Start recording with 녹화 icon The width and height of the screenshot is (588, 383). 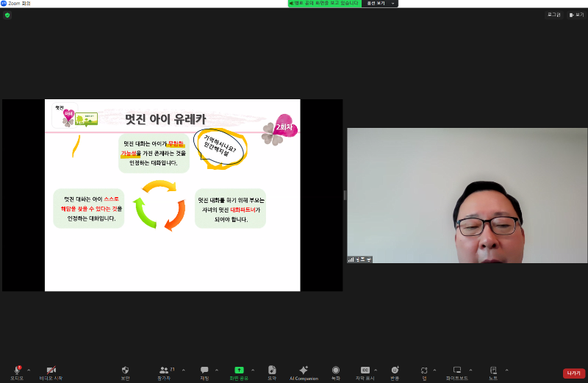(336, 371)
